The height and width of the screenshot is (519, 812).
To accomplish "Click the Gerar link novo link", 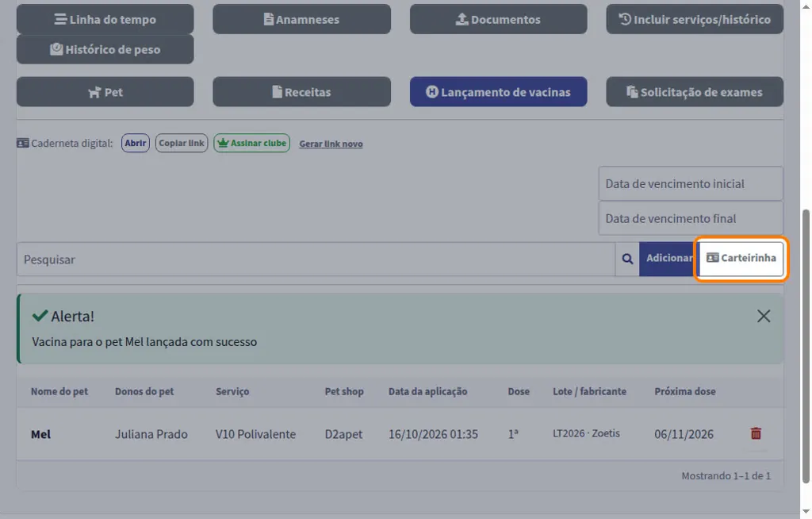I will point(331,144).
